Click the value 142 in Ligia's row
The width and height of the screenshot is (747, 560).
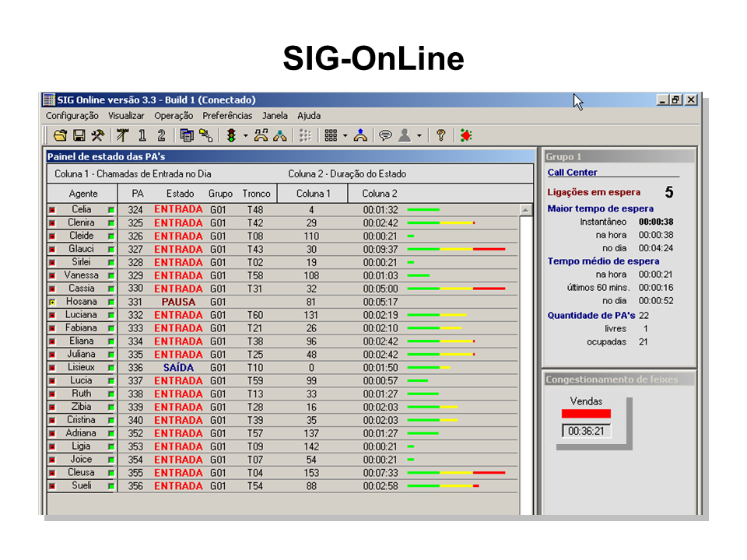point(311,446)
